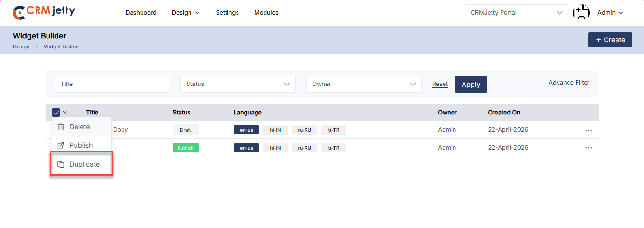Open the Advance Filter link
The image size is (644, 228).
[x=569, y=83]
